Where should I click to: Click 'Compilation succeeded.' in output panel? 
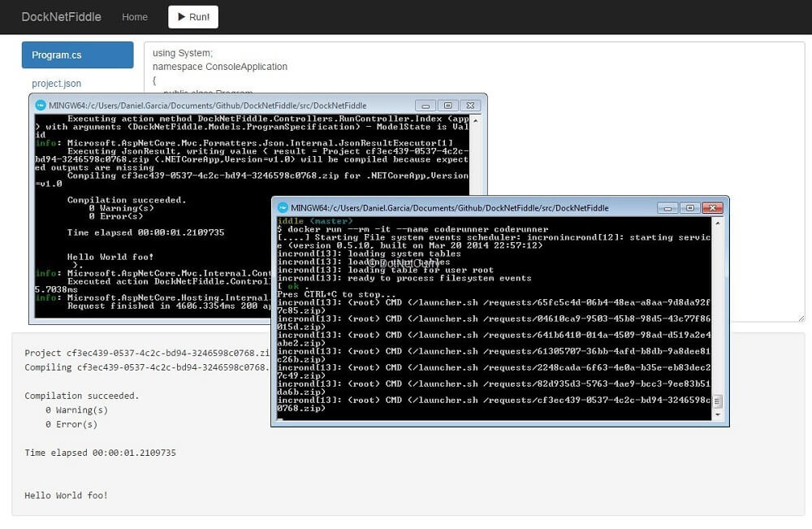pyautogui.click(x=82, y=396)
